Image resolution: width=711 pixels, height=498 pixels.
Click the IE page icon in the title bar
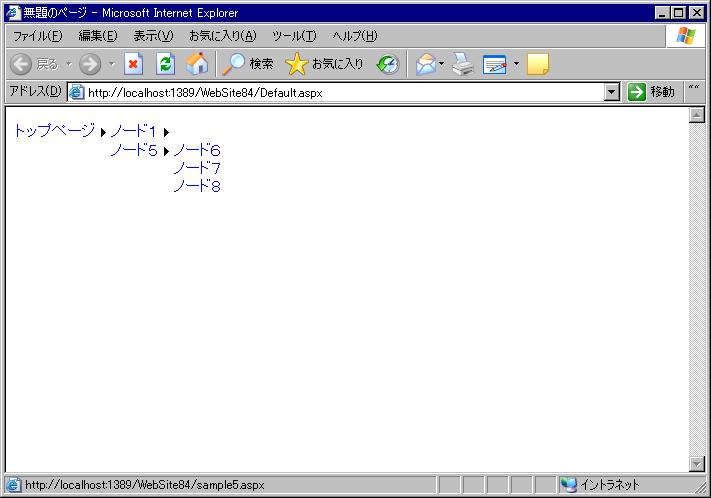point(14,12)
